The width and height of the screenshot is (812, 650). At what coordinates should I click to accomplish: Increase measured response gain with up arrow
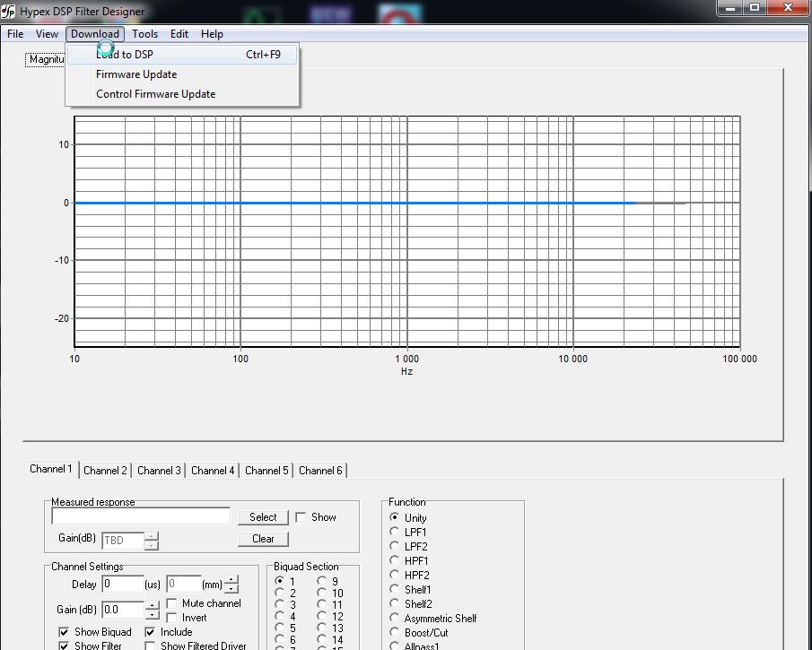click(x=151, y=536)
